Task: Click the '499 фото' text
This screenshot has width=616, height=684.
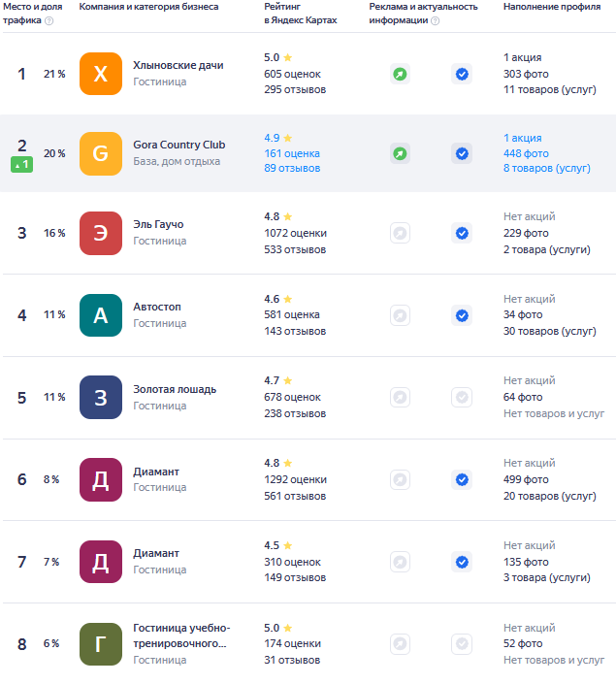Action: click(526, 480)
